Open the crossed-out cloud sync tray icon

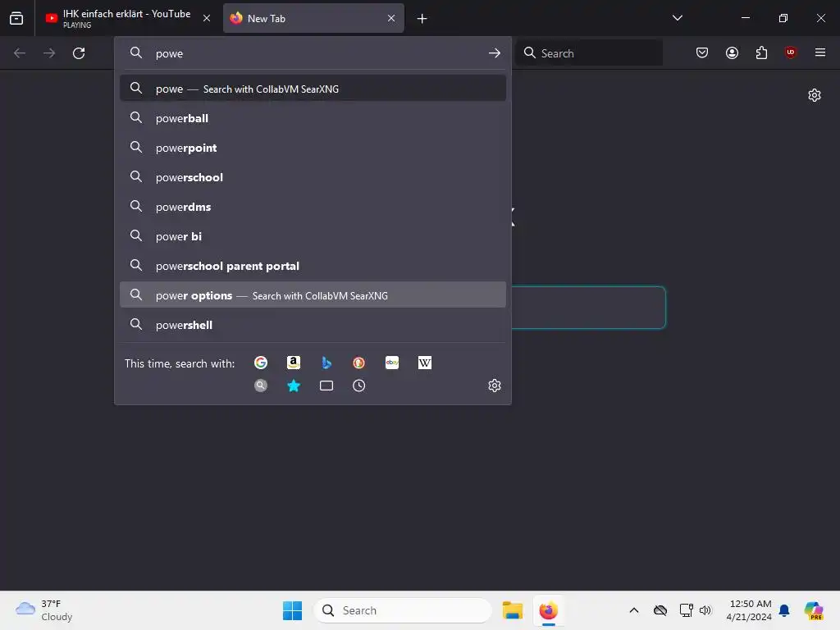click(x=660, y=610)
